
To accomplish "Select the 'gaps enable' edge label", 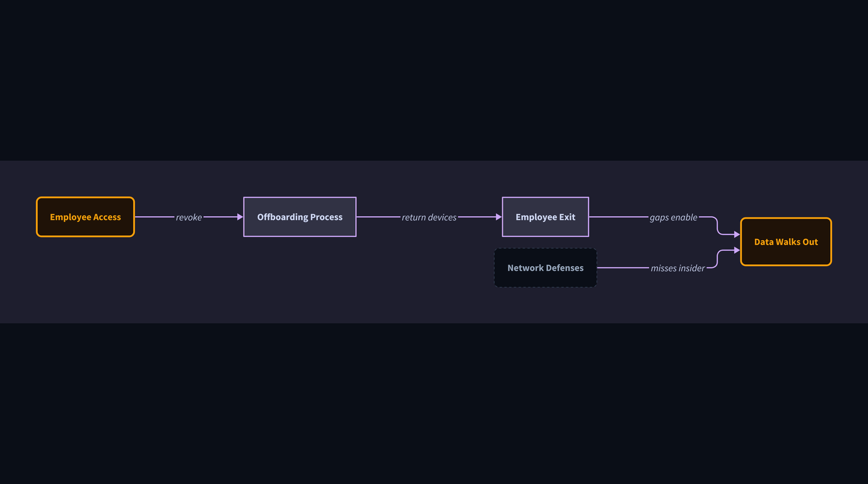I will (x=674, y=217).
